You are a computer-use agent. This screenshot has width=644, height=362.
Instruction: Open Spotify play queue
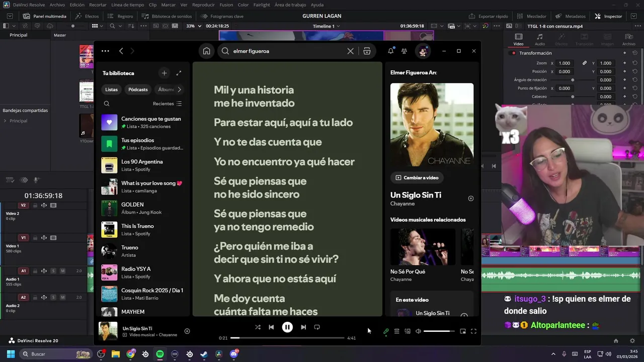(x=396, y=331)
